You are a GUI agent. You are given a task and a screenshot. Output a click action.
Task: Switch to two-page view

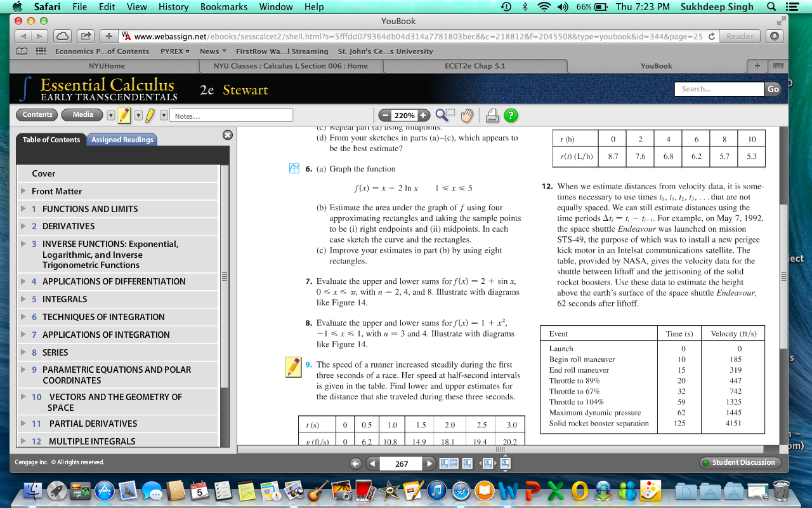(449, 464)
